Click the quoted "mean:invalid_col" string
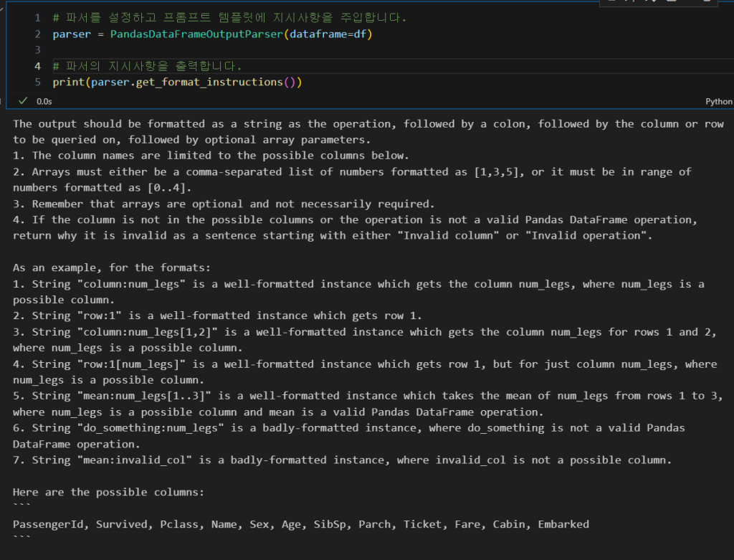 [x=134, y=460]
